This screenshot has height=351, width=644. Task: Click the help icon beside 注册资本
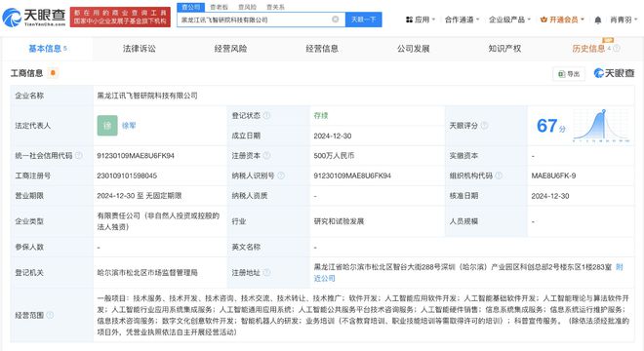click(266, 156)
